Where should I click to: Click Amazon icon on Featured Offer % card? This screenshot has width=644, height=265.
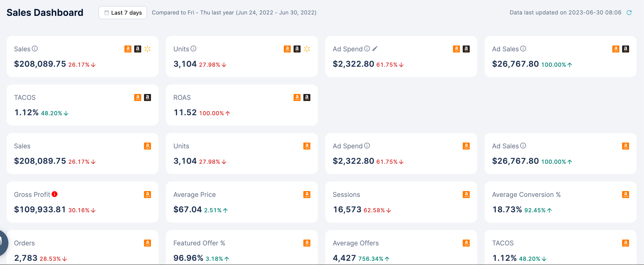(x=306, y=243)
